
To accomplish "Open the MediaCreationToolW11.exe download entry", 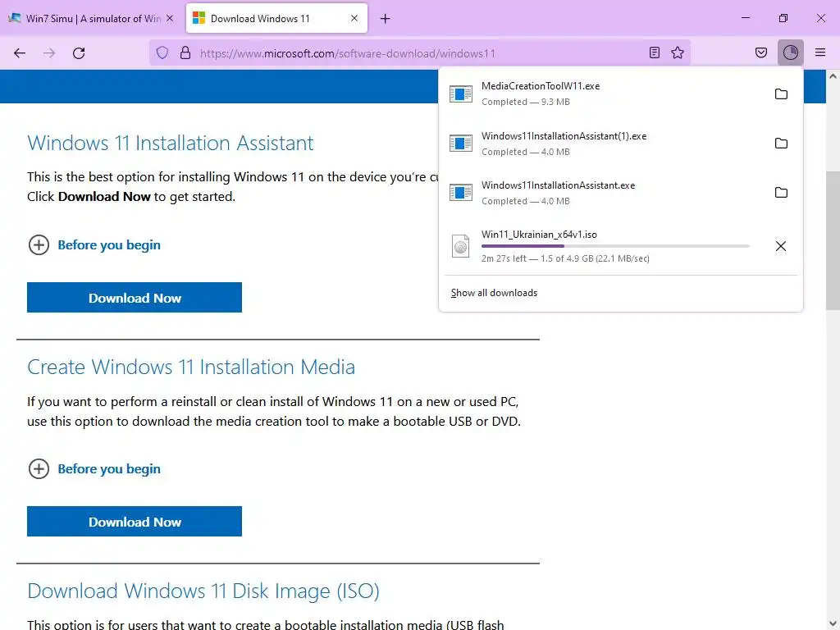I will (x=605, y=94).
